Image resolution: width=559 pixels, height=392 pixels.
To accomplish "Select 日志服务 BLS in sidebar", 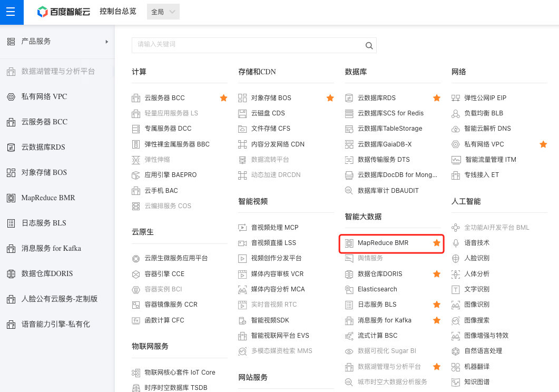I will 44,223.
